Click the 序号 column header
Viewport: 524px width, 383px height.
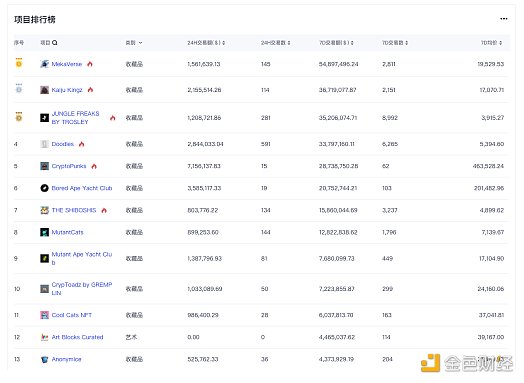[19, 43]
